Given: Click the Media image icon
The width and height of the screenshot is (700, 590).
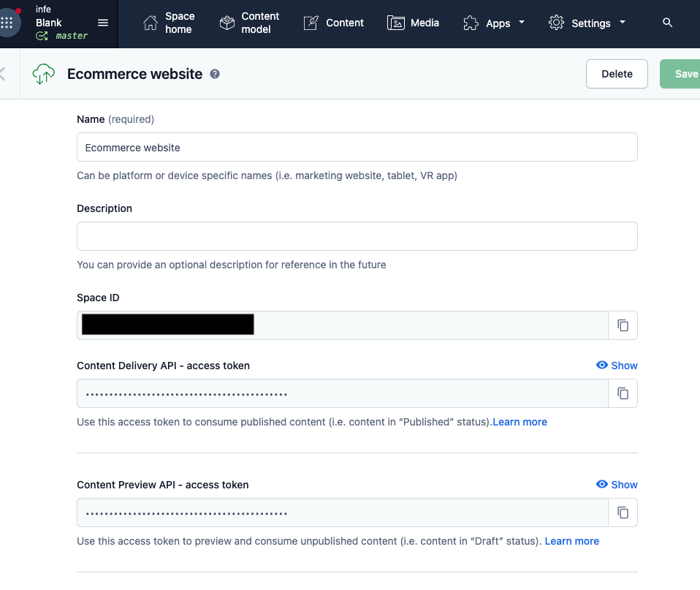Looking at the screenshot, I should (395, 23).
